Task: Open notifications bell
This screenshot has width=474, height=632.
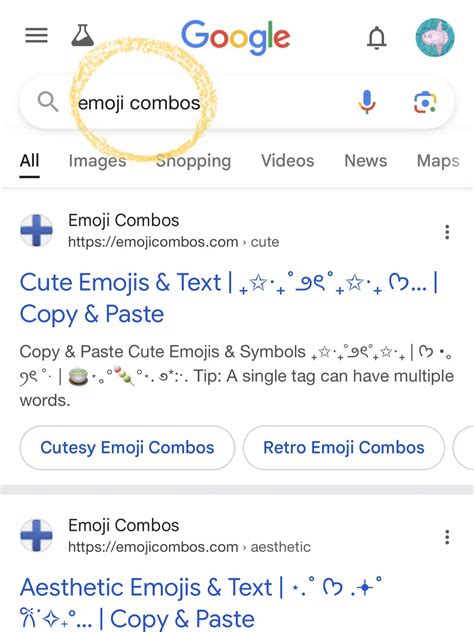Action: click(x=376, y=37)
